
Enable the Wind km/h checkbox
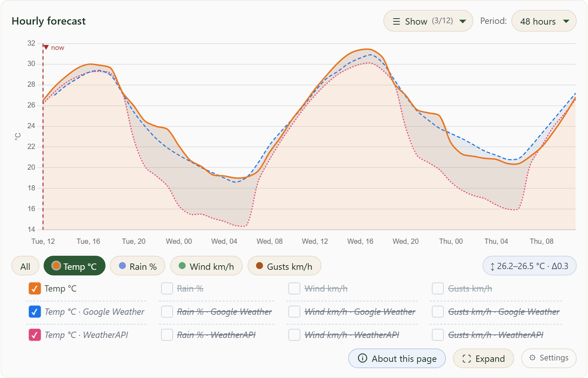click(294, 288)
